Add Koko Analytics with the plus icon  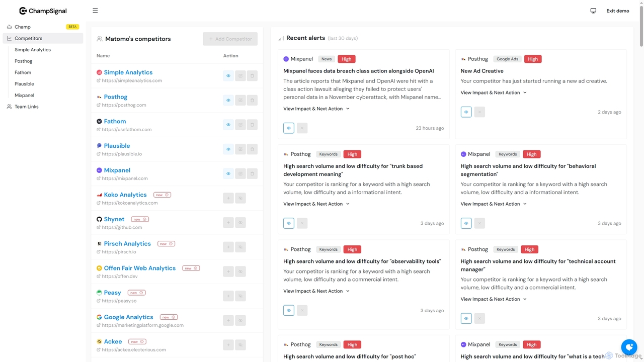pos(228,198)
